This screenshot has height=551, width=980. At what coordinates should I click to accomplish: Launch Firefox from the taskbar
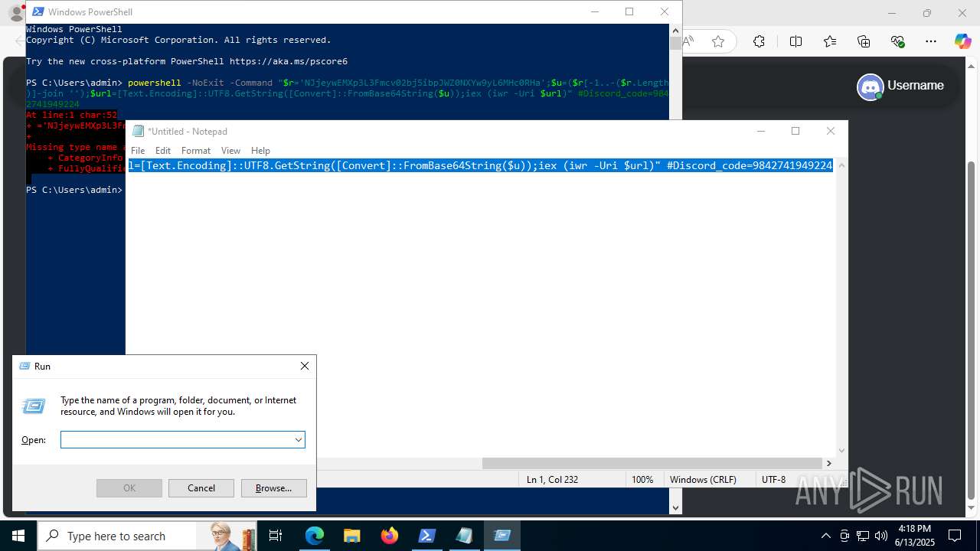pyautogui.click(x=390, y=536)
